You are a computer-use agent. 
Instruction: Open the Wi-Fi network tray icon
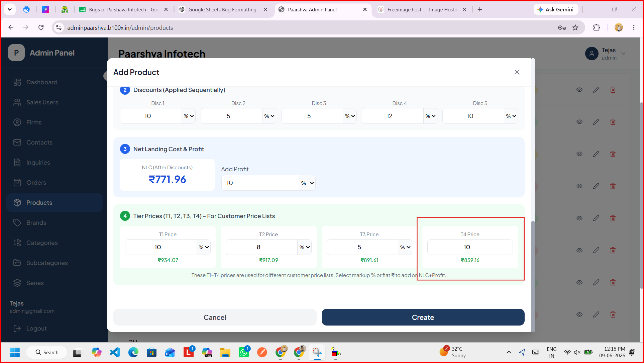point(567,352)
